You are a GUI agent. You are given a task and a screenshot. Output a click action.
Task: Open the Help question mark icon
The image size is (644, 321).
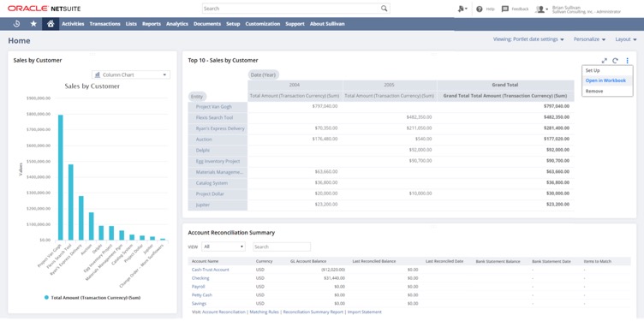tap(480, 9)
